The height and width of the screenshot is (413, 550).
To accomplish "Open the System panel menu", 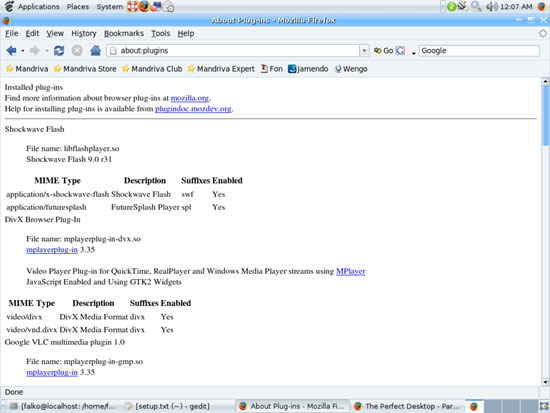I will click(x=109, y=7).
